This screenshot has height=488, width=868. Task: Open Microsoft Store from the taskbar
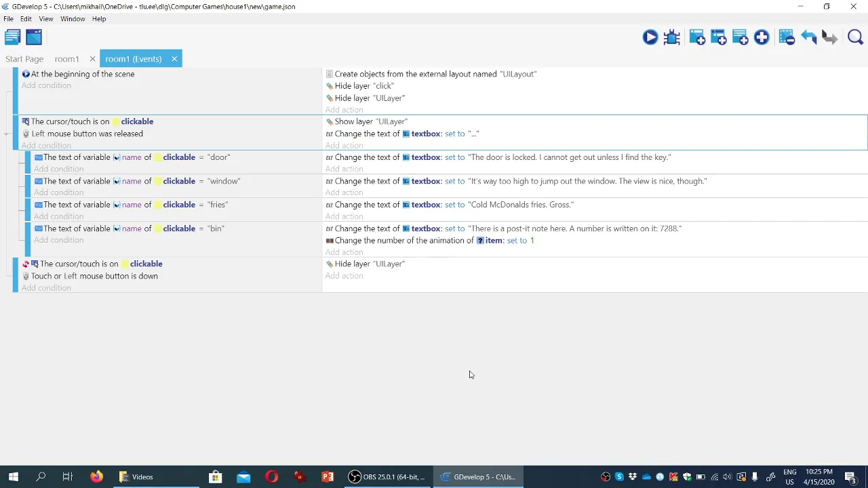coord(215,477)
